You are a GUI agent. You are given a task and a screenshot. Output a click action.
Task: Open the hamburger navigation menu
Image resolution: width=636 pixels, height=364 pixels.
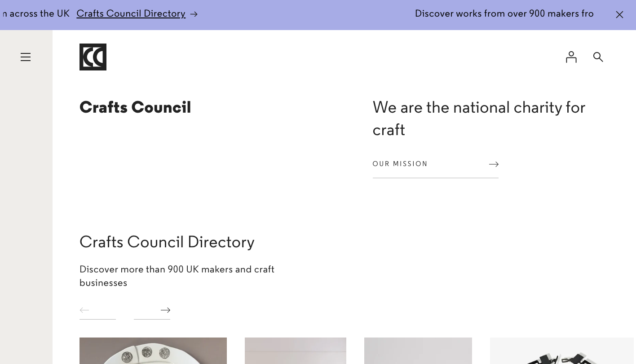point(26,57)
